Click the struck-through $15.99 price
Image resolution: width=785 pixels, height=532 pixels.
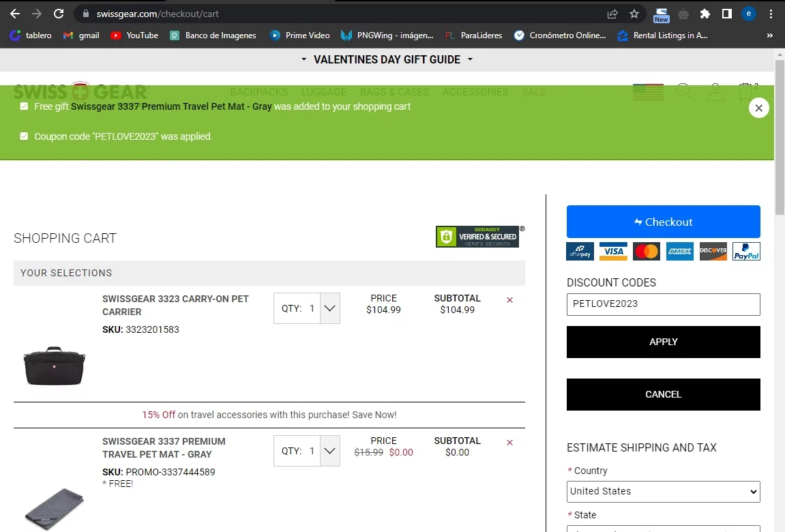click(x=368, y=452)
